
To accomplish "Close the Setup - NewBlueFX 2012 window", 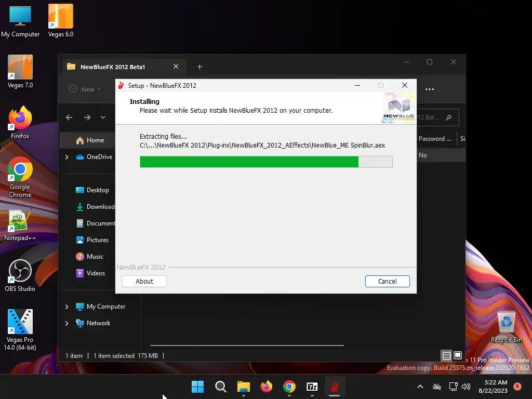I will (x=404, y=85).
